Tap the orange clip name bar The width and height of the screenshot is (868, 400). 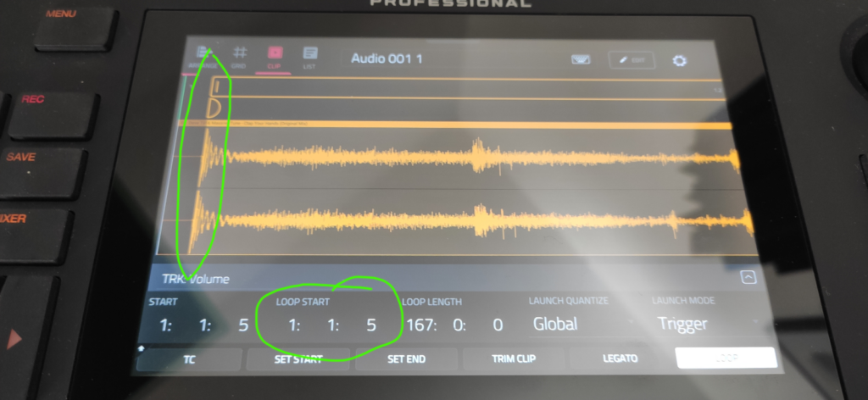tap(456, 125)
